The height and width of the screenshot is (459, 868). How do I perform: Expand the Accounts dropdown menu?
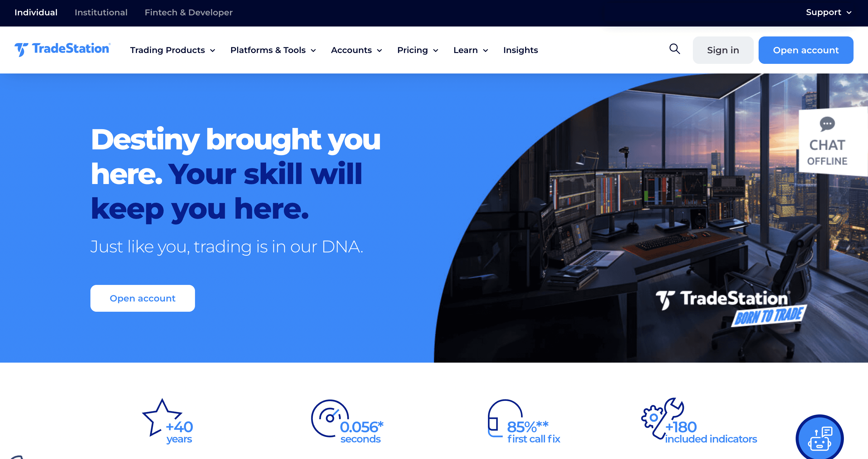click(356, 50)
